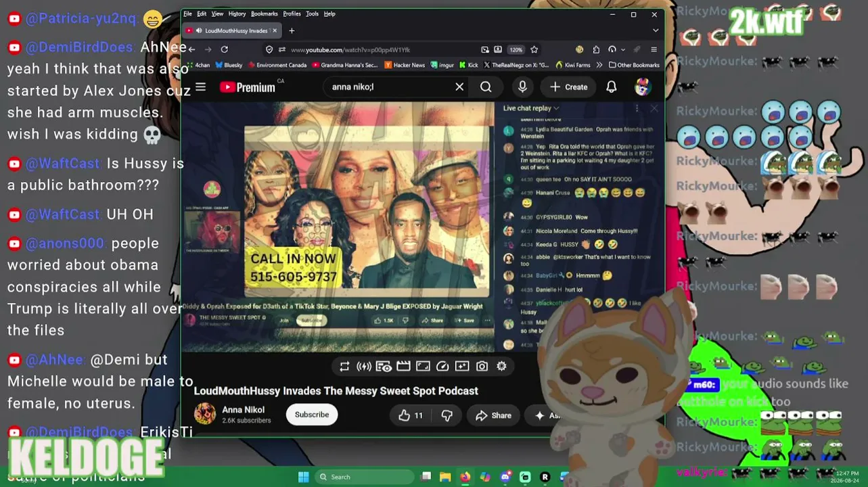868x487 pixels.
Task: Close the live chat replay panel
Action: tap(654, 108)
